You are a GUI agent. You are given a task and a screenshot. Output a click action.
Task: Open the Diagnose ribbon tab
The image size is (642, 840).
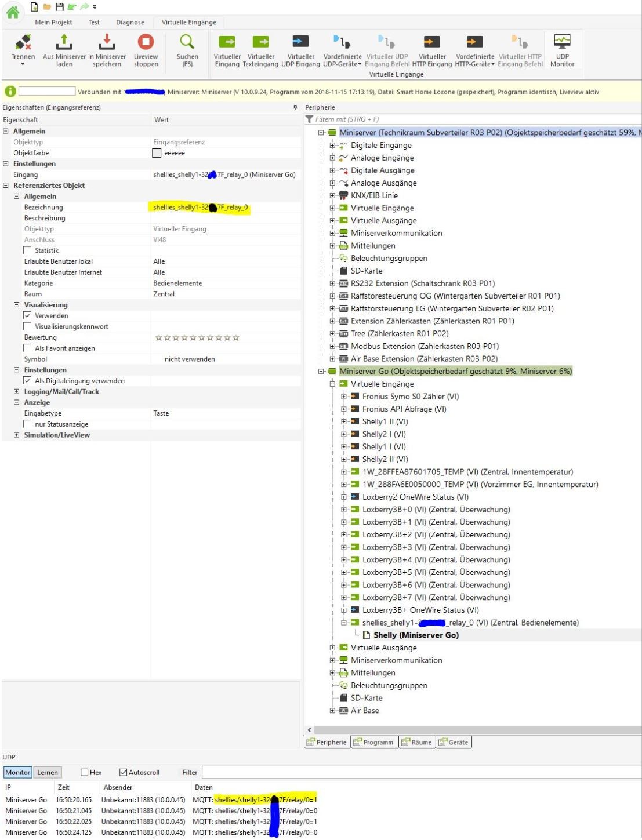point(130,22)
